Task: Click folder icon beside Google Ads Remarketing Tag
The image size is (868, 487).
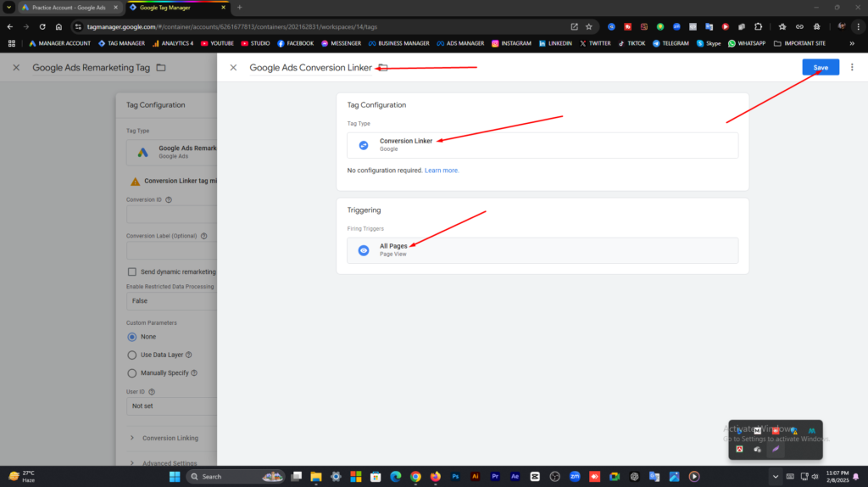Action: (x=161, y=68)
